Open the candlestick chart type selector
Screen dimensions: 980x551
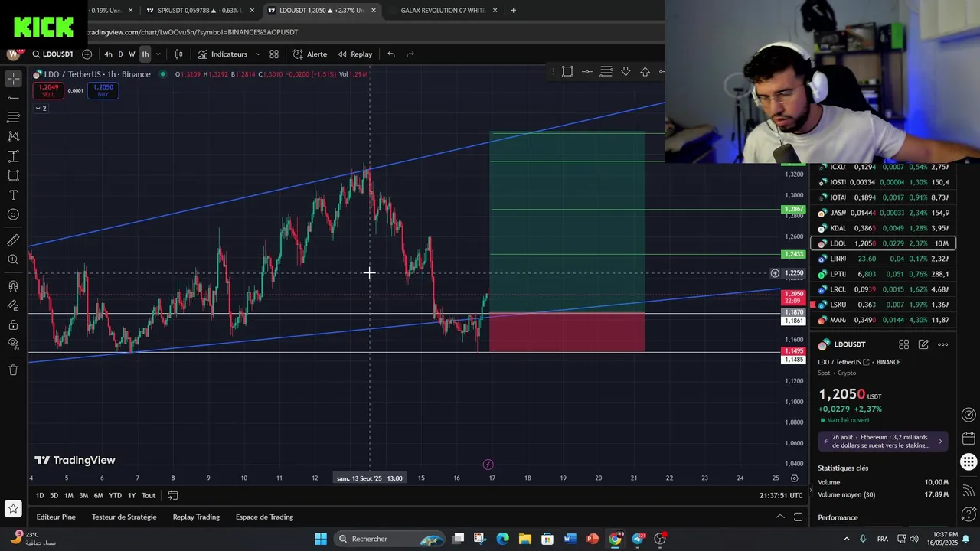178,54
